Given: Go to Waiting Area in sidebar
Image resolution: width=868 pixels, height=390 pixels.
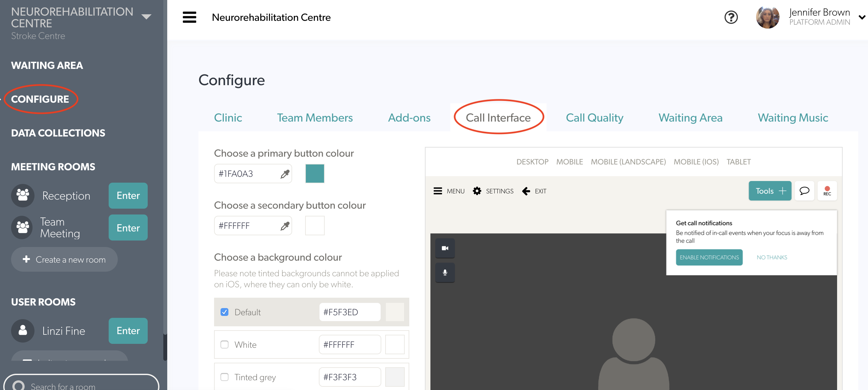Looking at the screenshot, I should [x=47, y=65].
